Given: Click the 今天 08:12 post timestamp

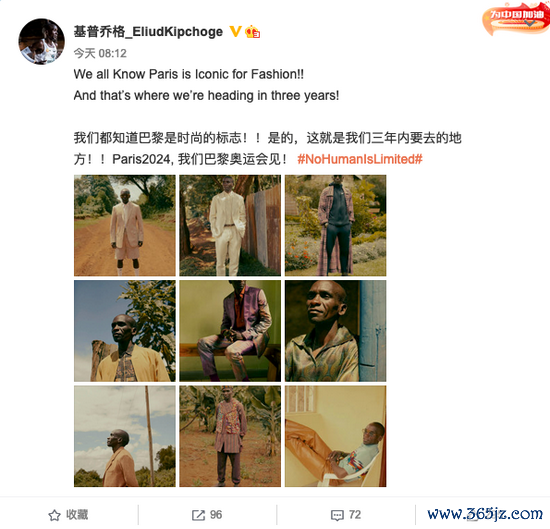Looking at the screenshot, I should click(100, 53).
